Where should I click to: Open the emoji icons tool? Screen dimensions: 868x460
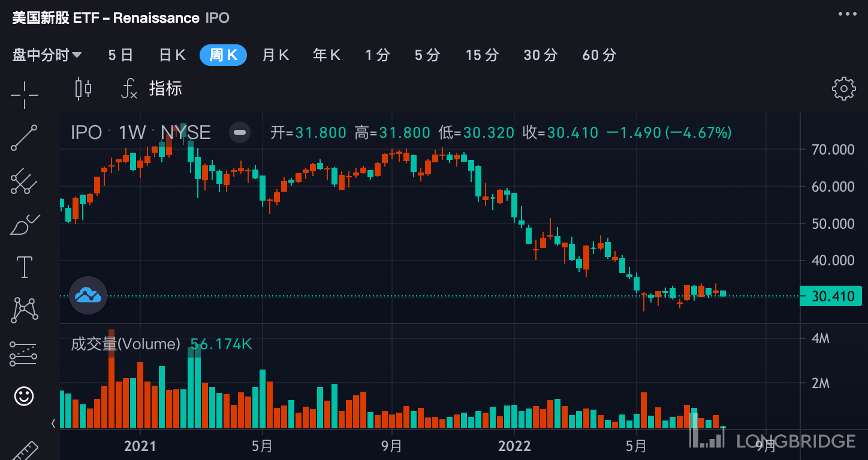[25, 396]
